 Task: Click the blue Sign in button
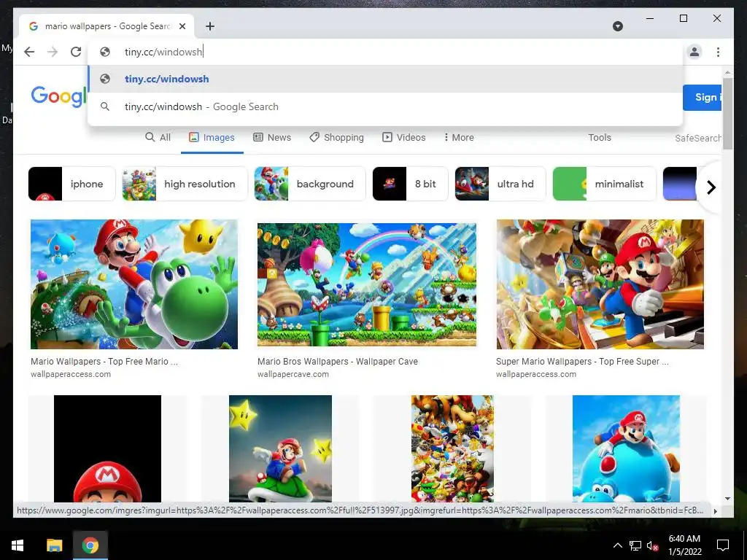[703, 98]
